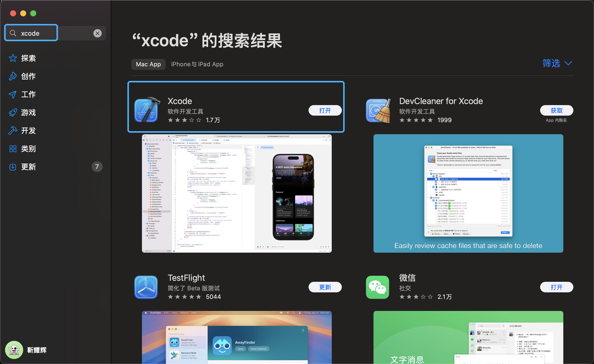The width and height of the screenshot is (594, 364).
Task: Click the green fullscreen window button
Action: point(33,13)
